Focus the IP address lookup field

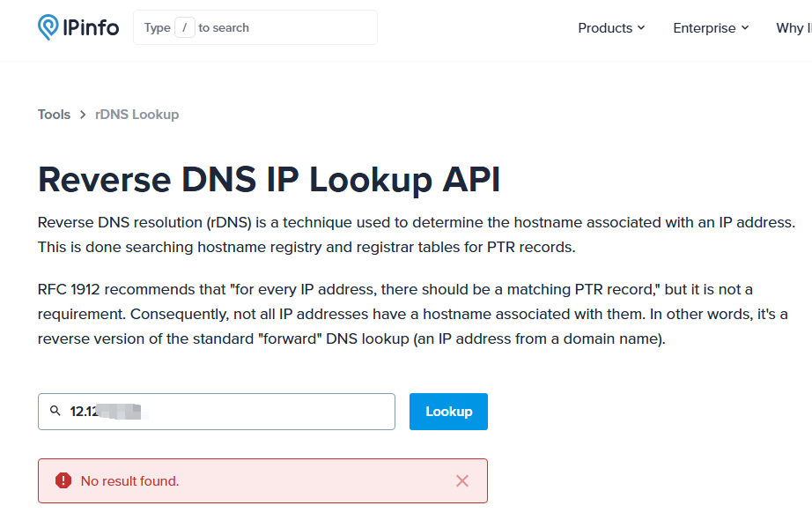tap(217, 412)
